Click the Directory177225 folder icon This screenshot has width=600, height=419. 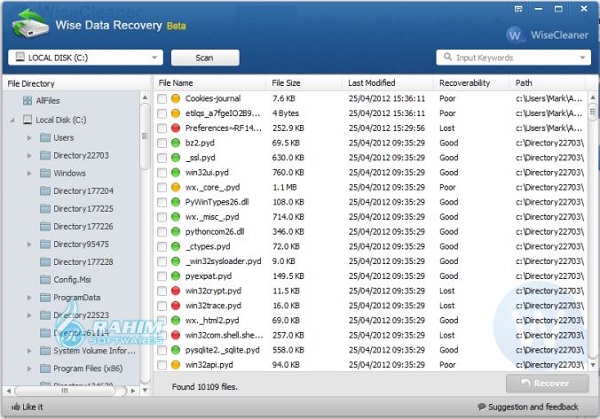[45, 209]
